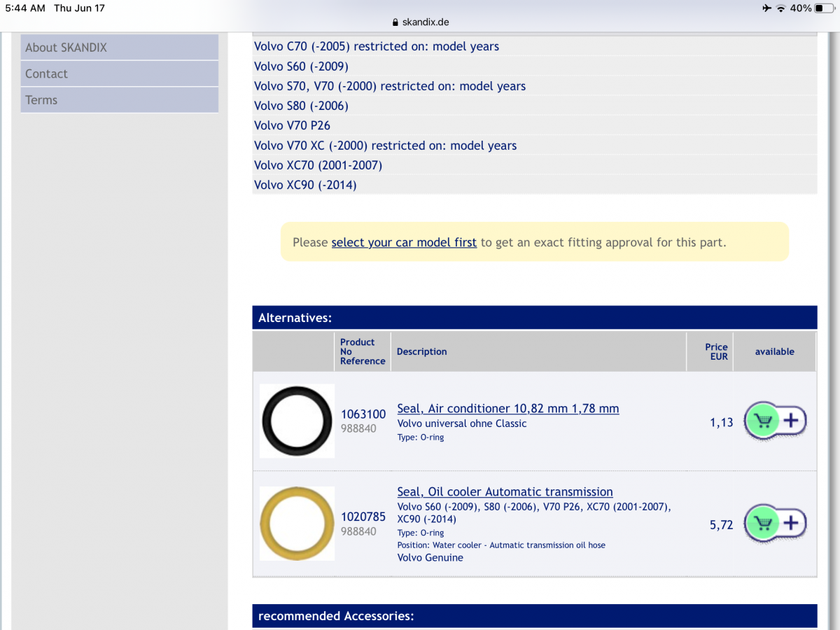Select Volvo V70 XC (-2000) model entry
The image size is (840, 630).
[385, 146]
